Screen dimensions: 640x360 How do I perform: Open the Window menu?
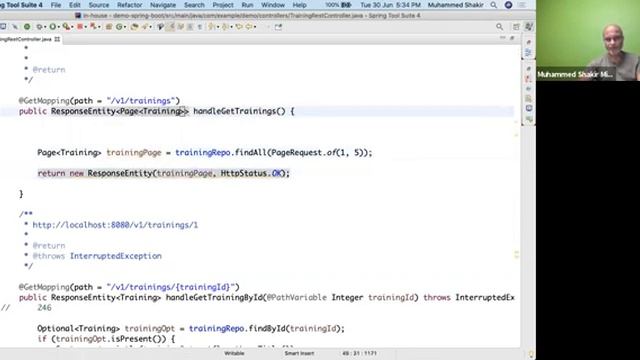point(273,5)
